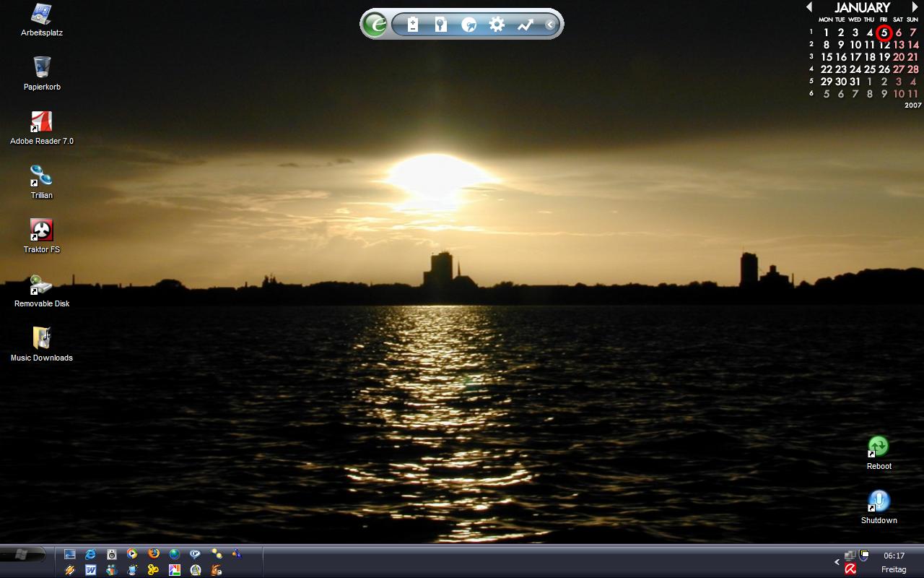Open the gear settings icon in top dock
The width and height of the screenshot is (924, 578).
pyautogui.click(x=497, y=25)
